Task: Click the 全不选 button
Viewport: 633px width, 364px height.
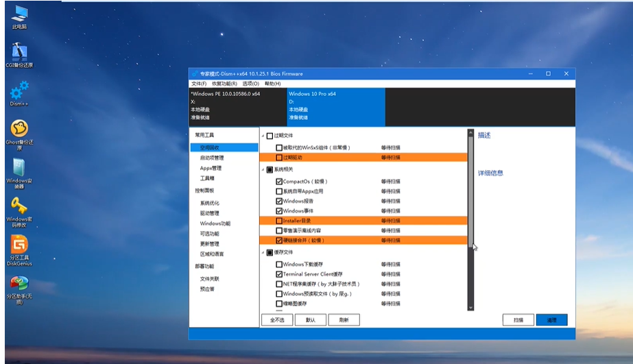Action: coord(277,320)
